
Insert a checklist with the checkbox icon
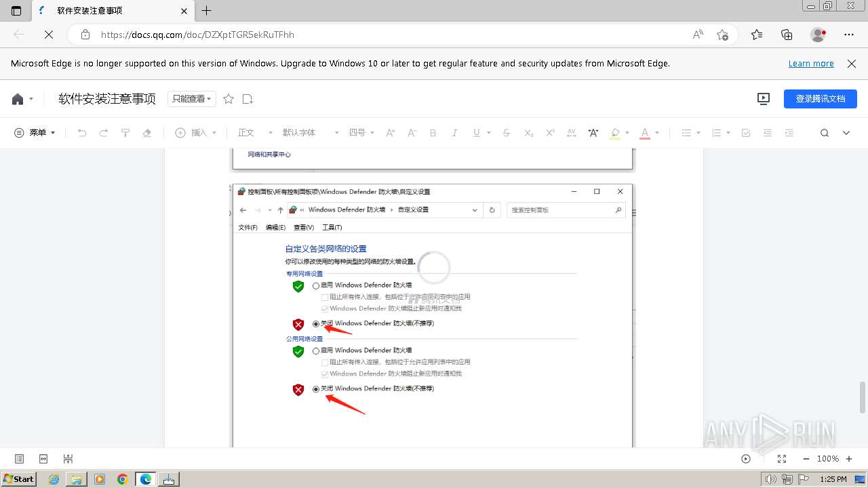pos(746,133)
